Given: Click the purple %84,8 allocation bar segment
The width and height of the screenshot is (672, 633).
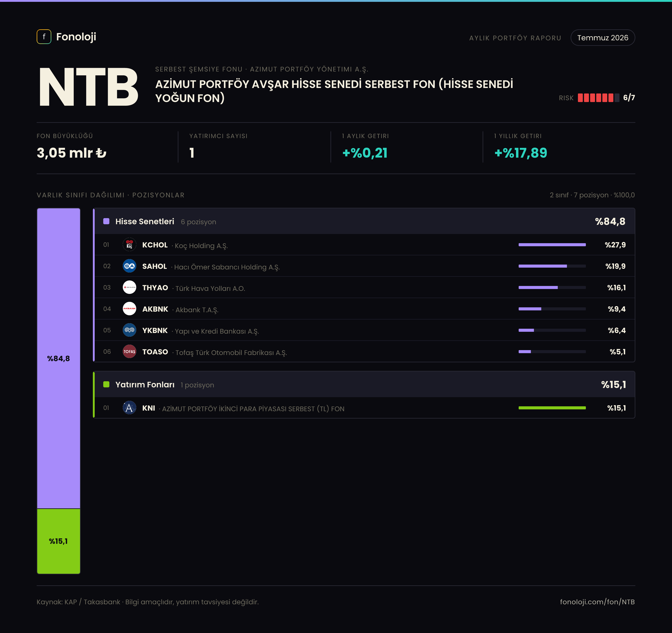Looking at the screenshot, I should tap(58, 358).
